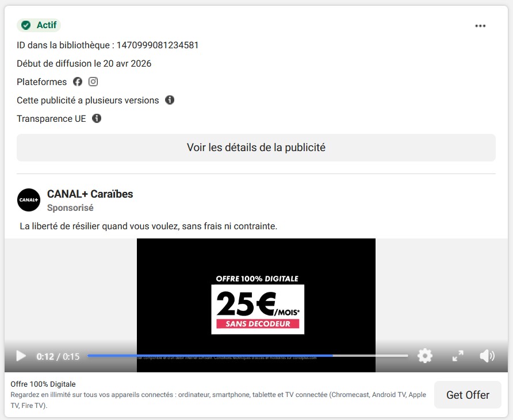Click Voir les détails de la publicité
This screenshot has width=513, height=420.
(x=256, y=148)
